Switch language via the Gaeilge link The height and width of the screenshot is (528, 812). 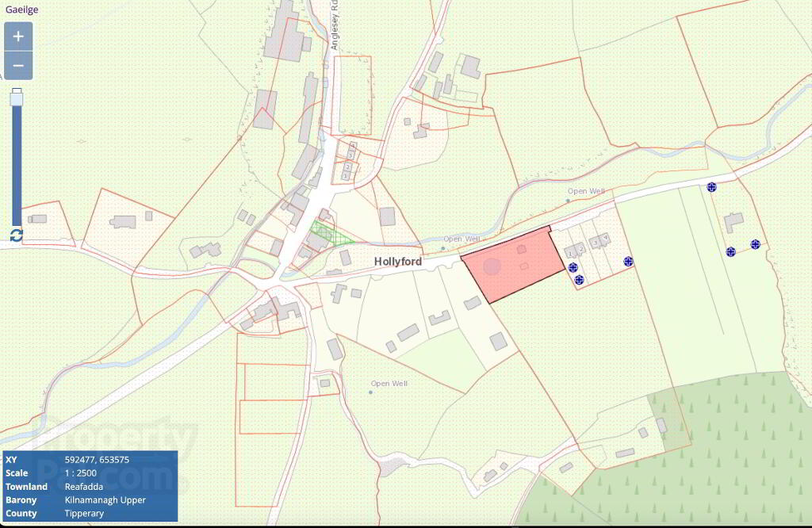tap(21, 10)
